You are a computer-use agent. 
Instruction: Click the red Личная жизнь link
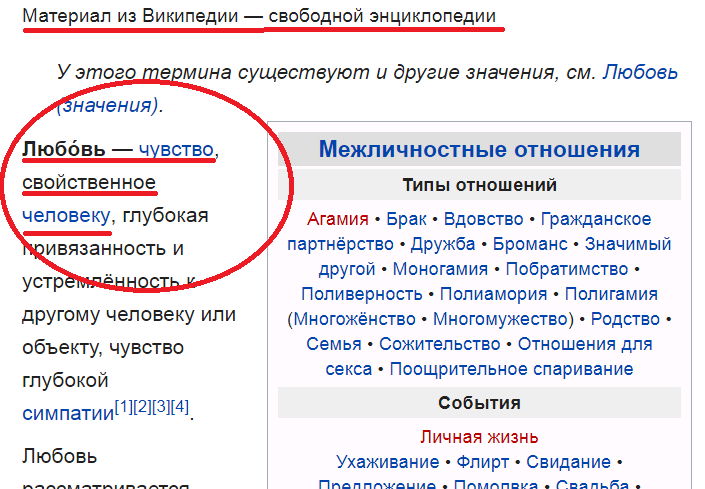coord(479,437)
